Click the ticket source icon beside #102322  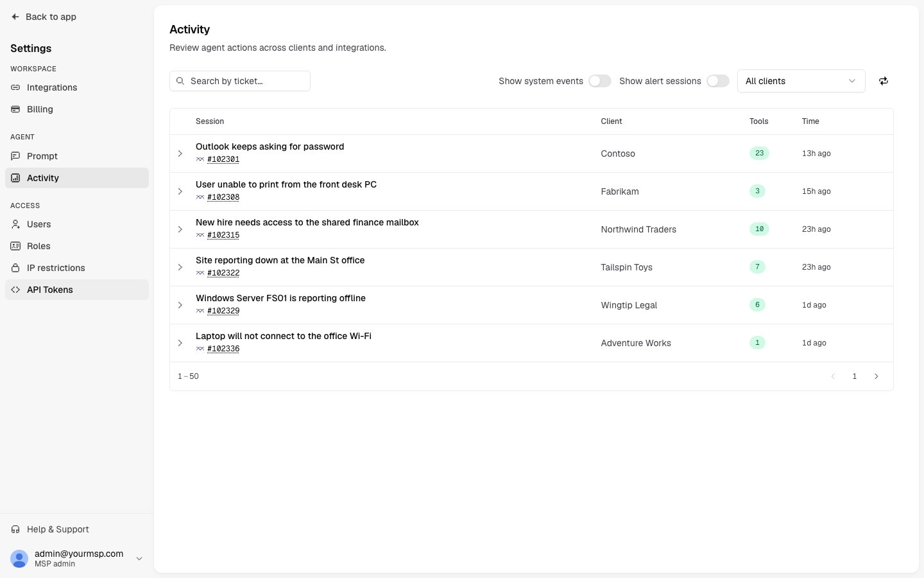pos(200,273)
